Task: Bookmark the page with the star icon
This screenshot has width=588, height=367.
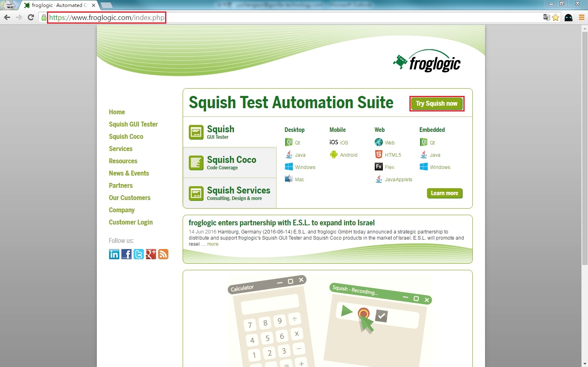Action: pyautogui.click(x=555, y=17)
